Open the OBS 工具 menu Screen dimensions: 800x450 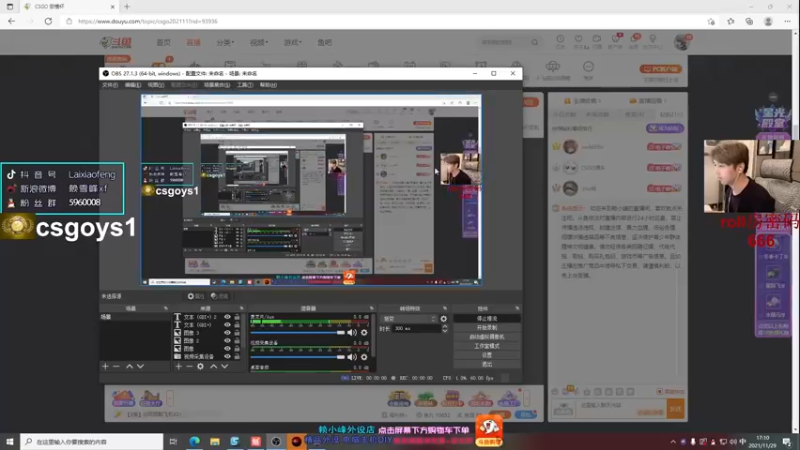click(245, 85)
